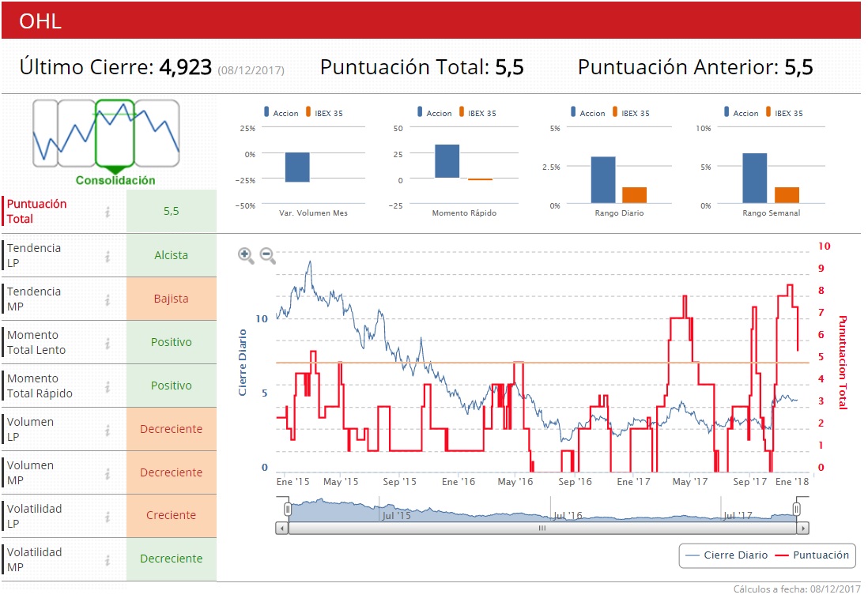The width and height of the screenshot is (868, 602).
Task: Open info icon for Volumen LP
Action: [x=108, y=430]
